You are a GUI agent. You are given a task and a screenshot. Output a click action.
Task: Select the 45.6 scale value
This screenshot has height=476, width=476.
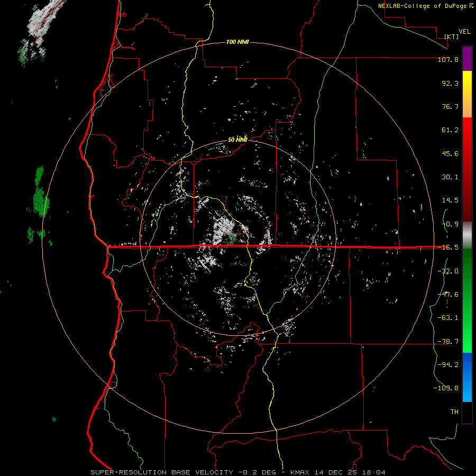tap(450, 153)
